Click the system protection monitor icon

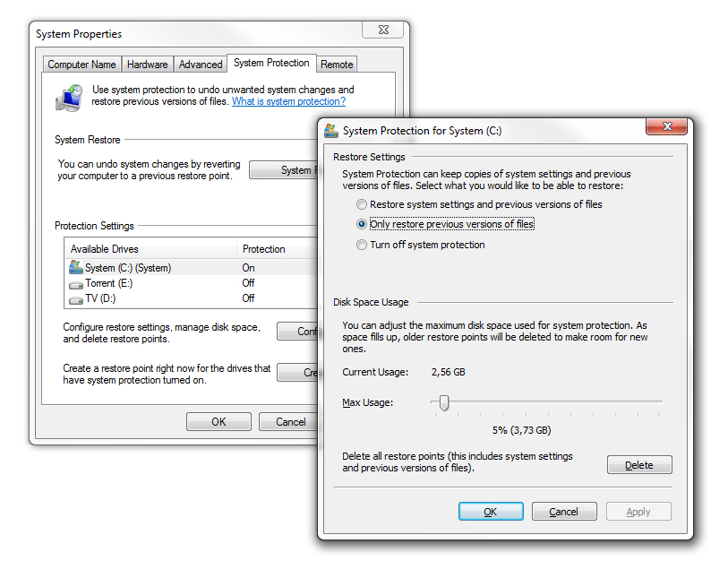(69, 97)
